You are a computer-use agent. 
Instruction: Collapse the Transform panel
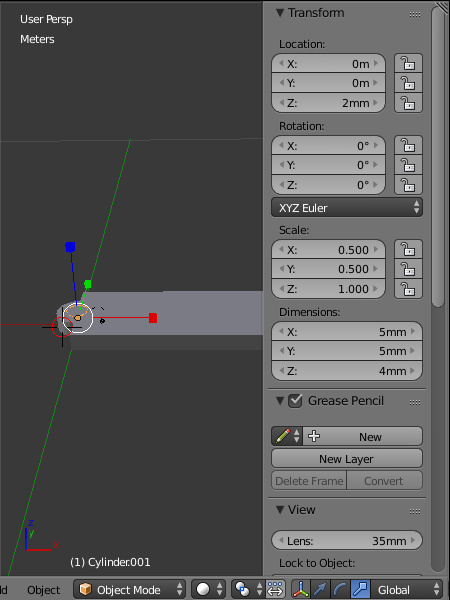point(280,13)
